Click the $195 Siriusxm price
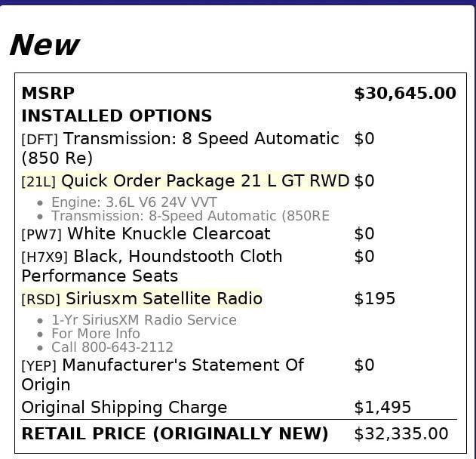Screen dimensions: 476x459 click(375, 299)
